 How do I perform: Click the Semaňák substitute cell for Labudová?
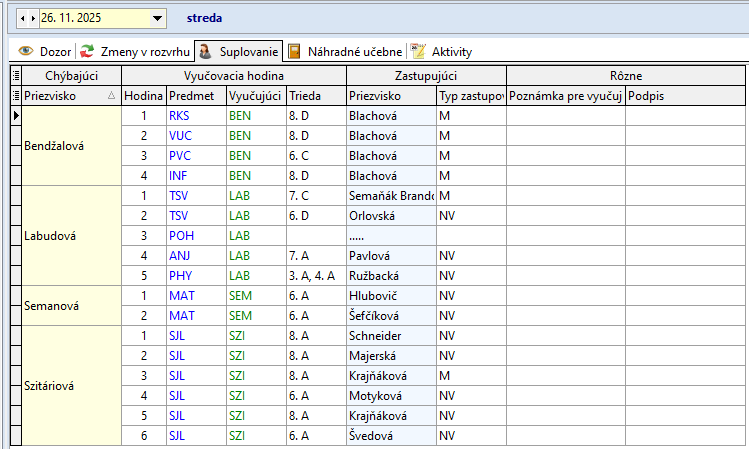[391, 195]
